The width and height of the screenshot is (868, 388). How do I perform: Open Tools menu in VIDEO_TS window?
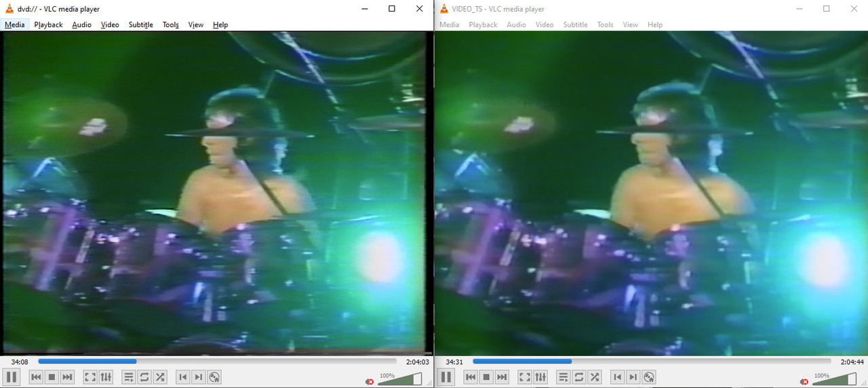pyautogui.click(x=605, y=24)
